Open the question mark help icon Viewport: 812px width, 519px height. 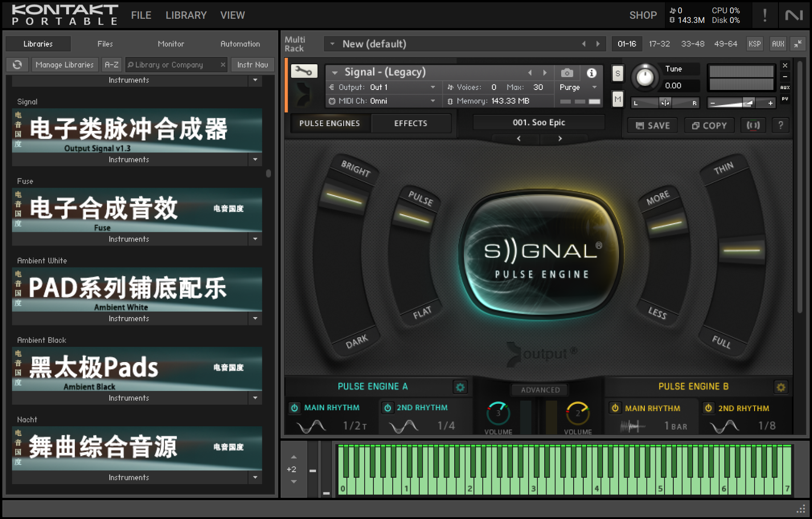point(780,125)
